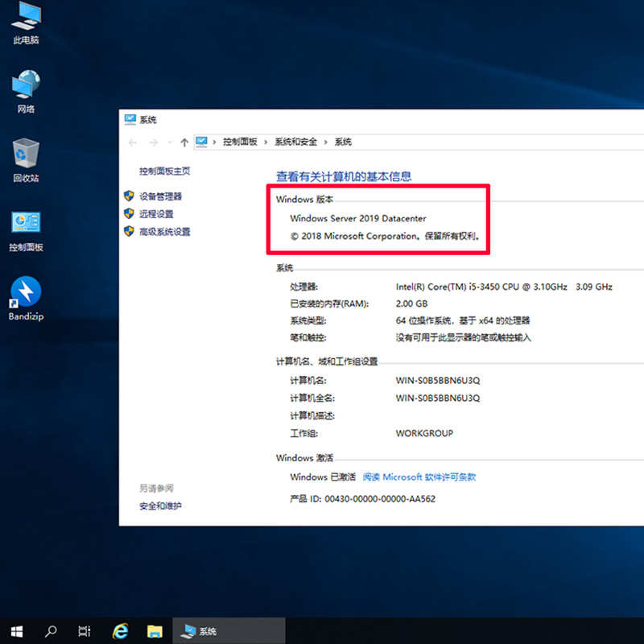
Task: Click the 2018 Microsoft Corporation copyright line
Action: click(386, 236)
